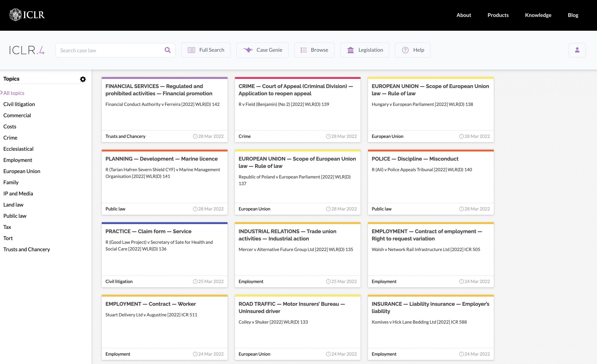
Task: Select the Trusts and Chancery topic
Action: [26, 249]
